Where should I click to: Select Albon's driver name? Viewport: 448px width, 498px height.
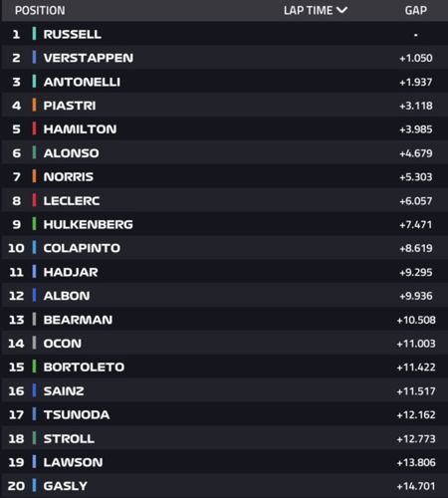[67, 296]
